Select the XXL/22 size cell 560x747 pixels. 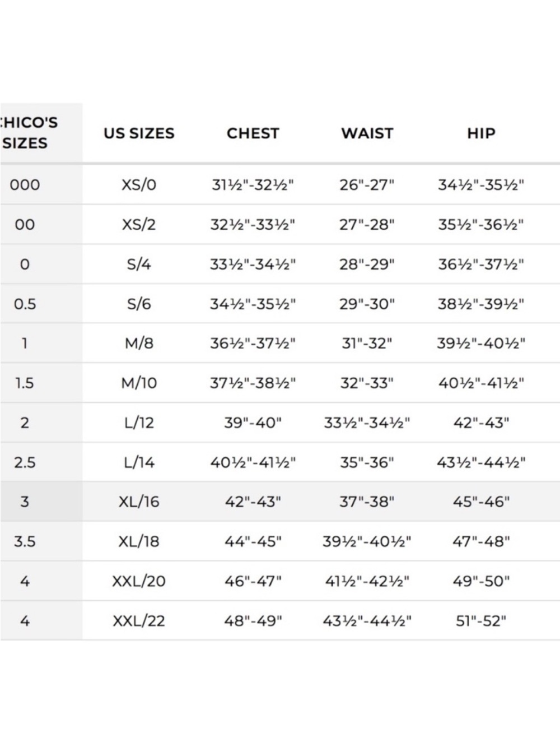(139, 620)
